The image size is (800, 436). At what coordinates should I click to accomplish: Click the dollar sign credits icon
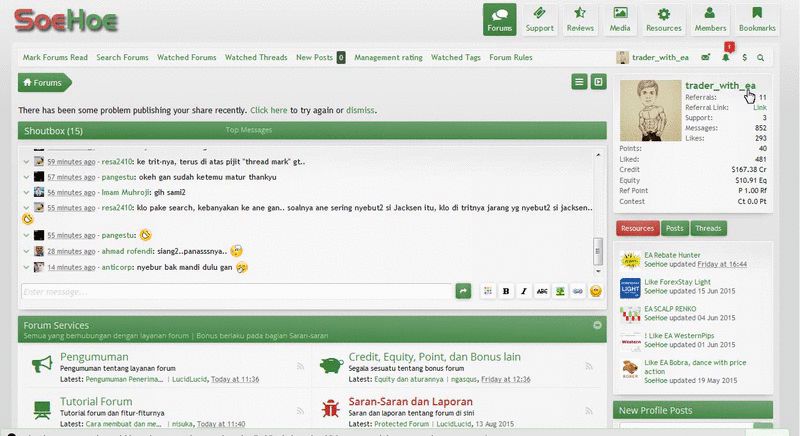[744, 58]
